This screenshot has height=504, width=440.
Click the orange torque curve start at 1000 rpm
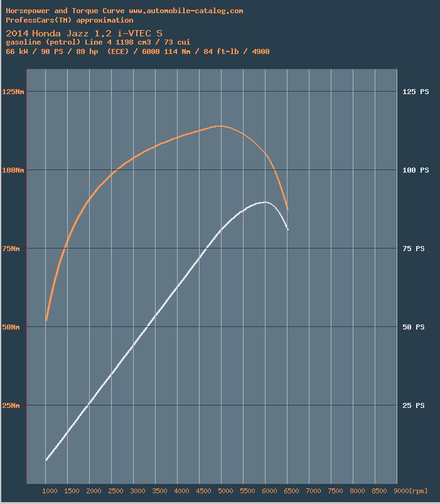click(46, 320)
